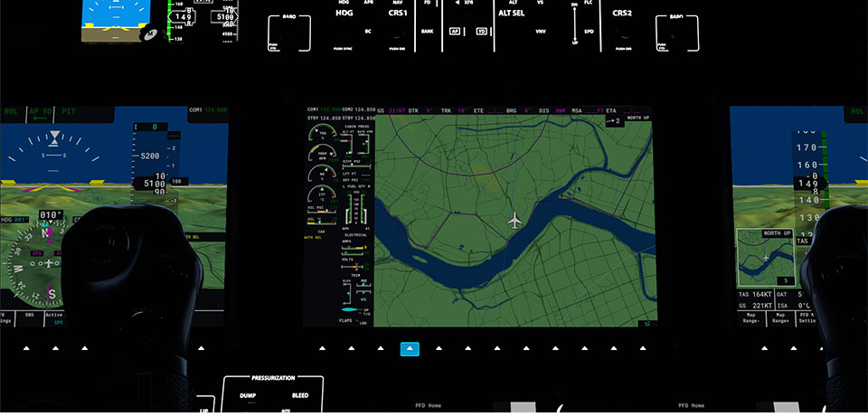Engage the NAV mode button
This screenshot has width=868, height=417.
coord(398,2)
